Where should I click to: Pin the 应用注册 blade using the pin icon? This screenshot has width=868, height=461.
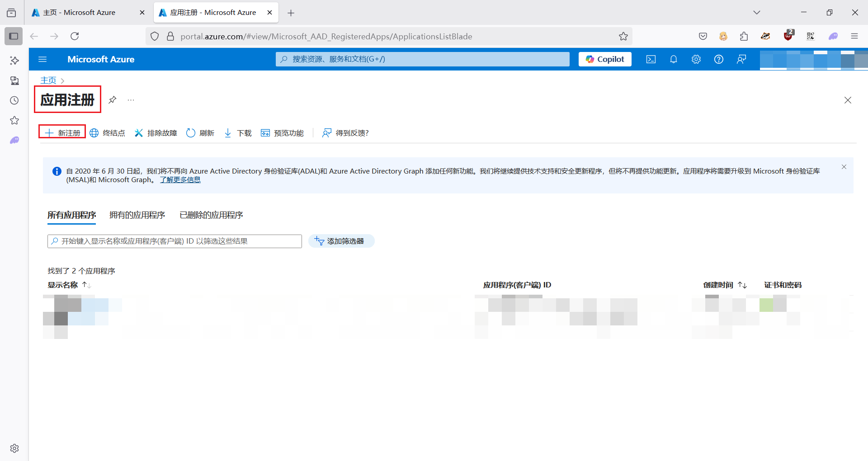tap(112, 100)
